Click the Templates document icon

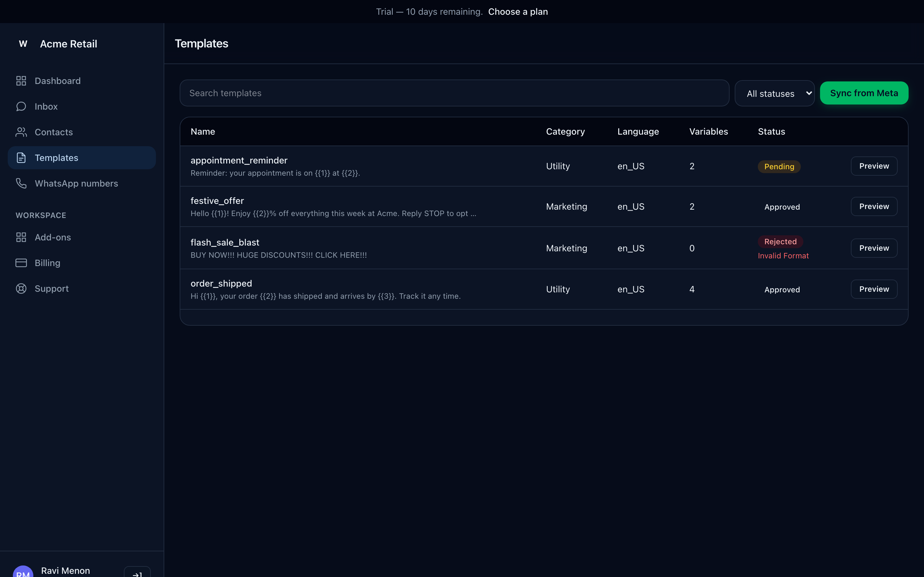pos(21,158)
